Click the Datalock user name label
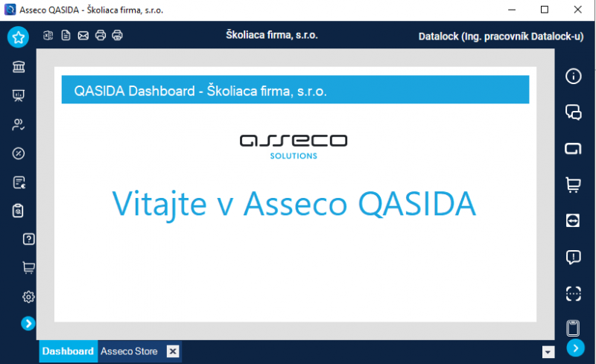 coord(501,36)
